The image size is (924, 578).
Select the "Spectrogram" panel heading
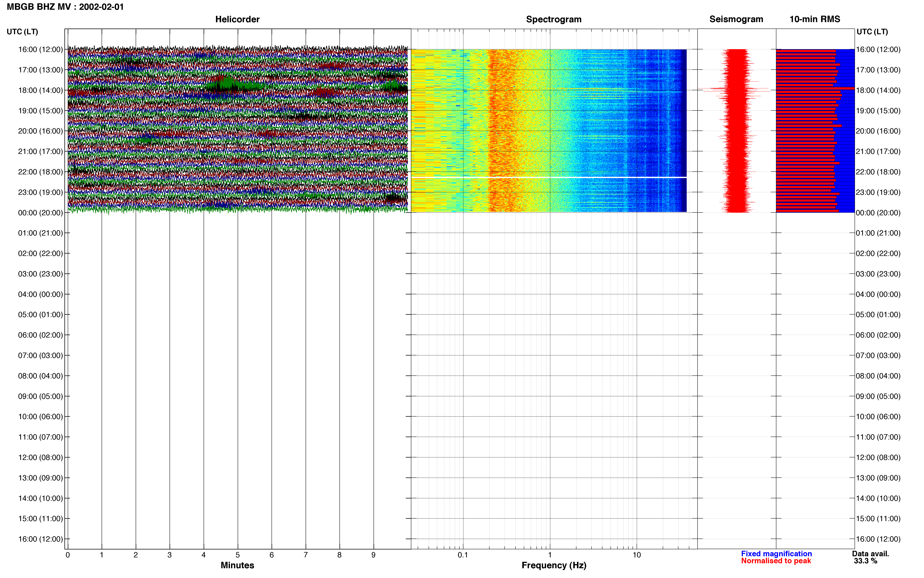(x=554, y=19)
